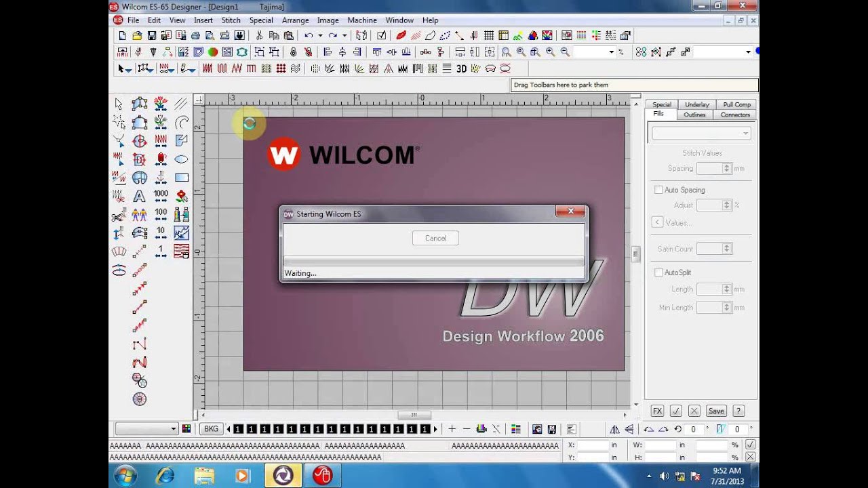This screenshot has width=868, height=488.
Task: Click the vertical scrollbar thumb beside canvas
Action: 635,254
